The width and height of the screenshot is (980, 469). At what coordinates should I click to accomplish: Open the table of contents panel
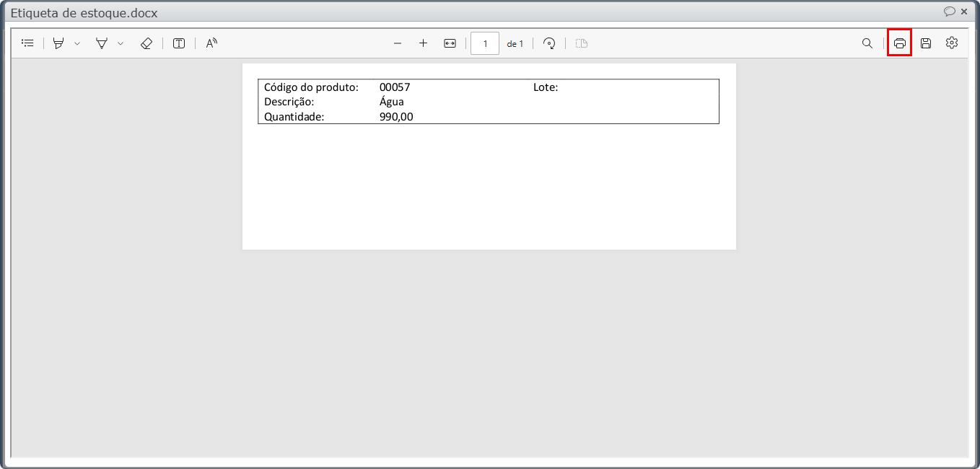click(x=27, y=43)
